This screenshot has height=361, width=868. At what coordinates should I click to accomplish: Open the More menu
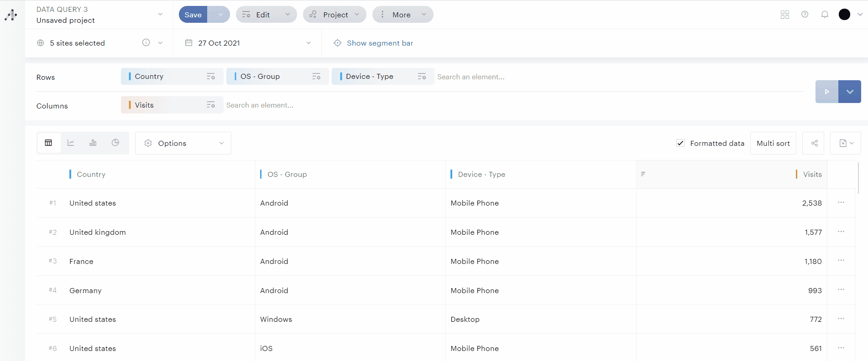(x=403, y=15)
